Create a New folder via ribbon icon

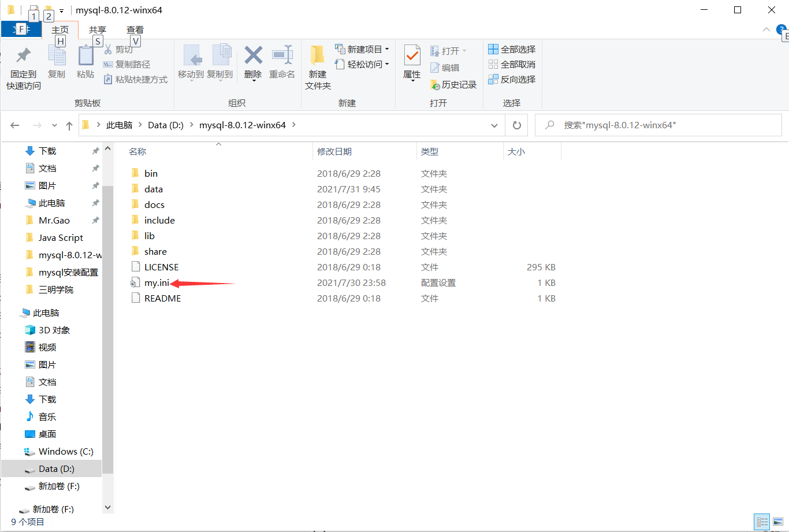[x=317, y=55]
